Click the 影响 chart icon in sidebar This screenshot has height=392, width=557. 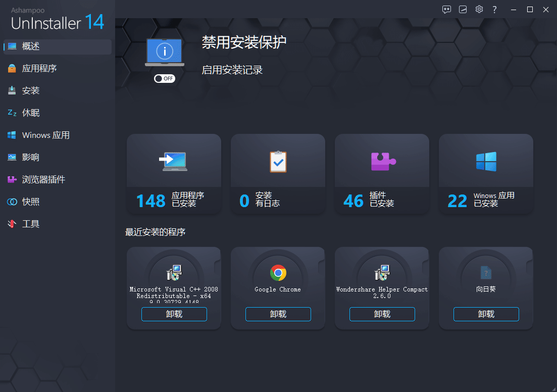[x=12, y=157]
